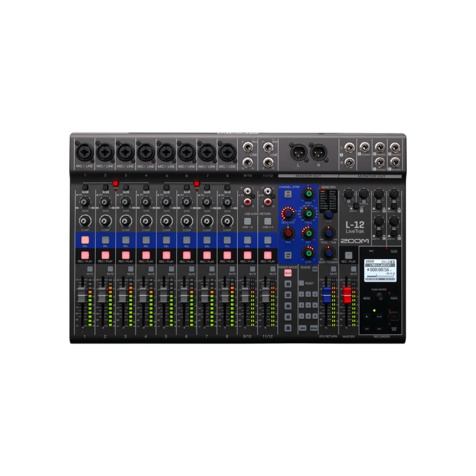Image resolution: width=476 pixels, height=476 pixels.
Task: Toggle the PAD switch on channel 4
Action: pos(146,188)
